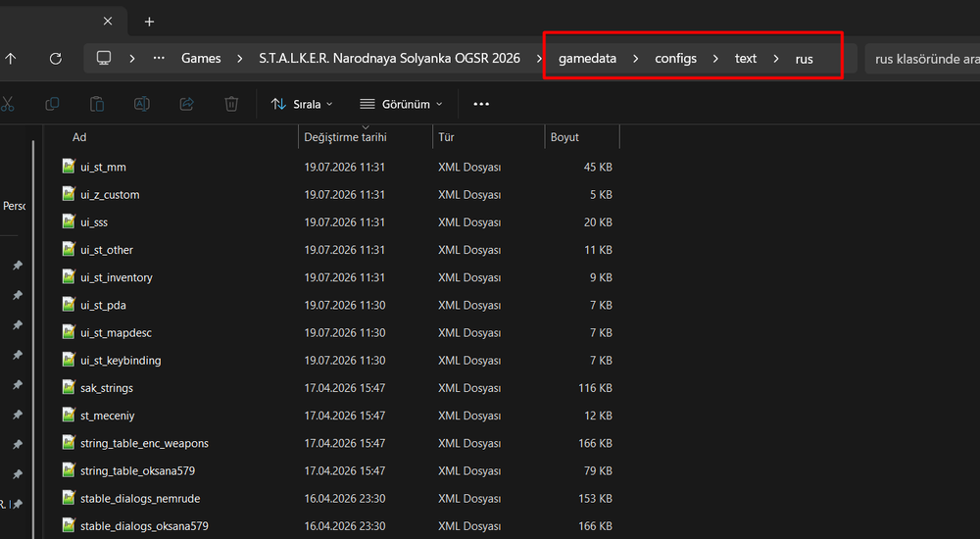Navigate to the Games breadcrumb folder
This screenshot has width=980, height=539.
click(x=201, y=58)
